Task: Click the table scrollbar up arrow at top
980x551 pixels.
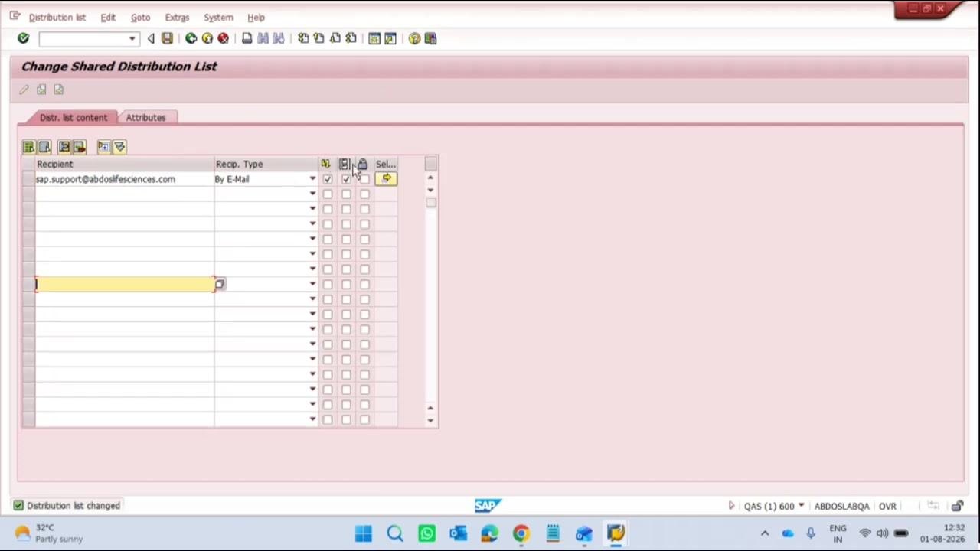Action: coord(430,178)
